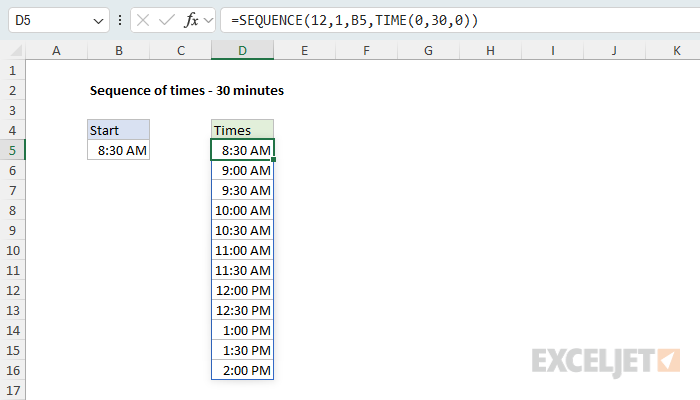Screen dimensions: 700x400
Task: Select row 4 header
Action: point(12,130)
